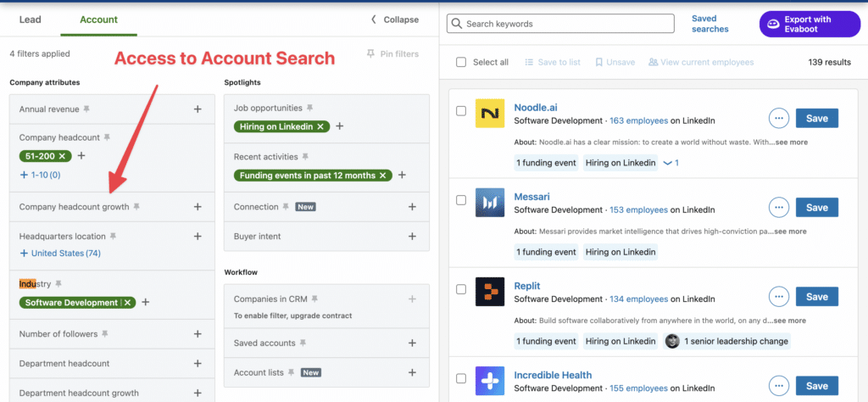Remove the Hiring on Linkedin filter chip
The width and height of the screenshot is (868, 402).
320,127
